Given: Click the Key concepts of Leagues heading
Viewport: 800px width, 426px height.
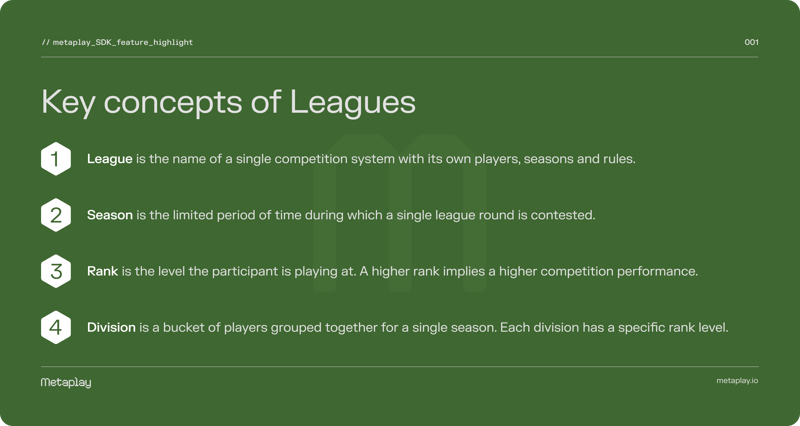Looking at the screenshot, I should pos(228,102).
